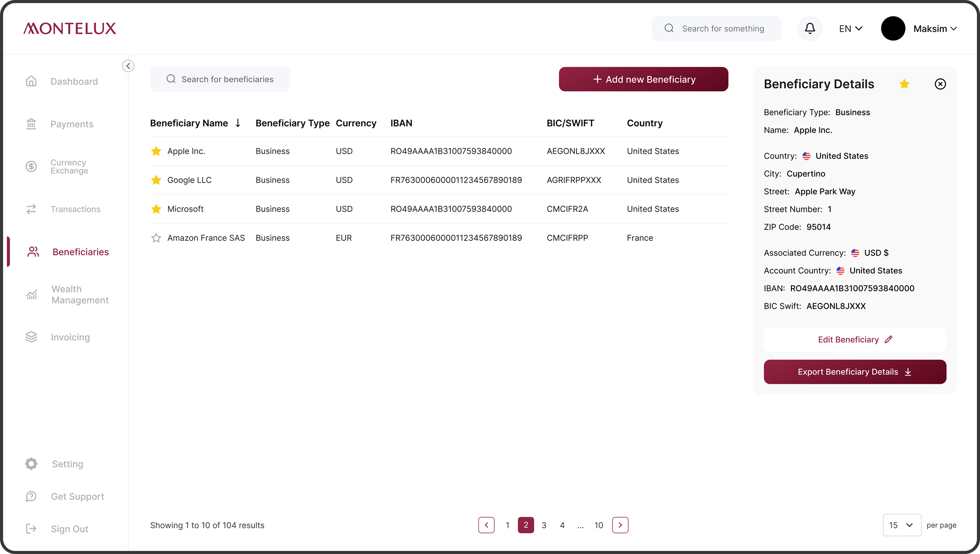
Task: Open Setting from the sidebar
Action: 68,464
